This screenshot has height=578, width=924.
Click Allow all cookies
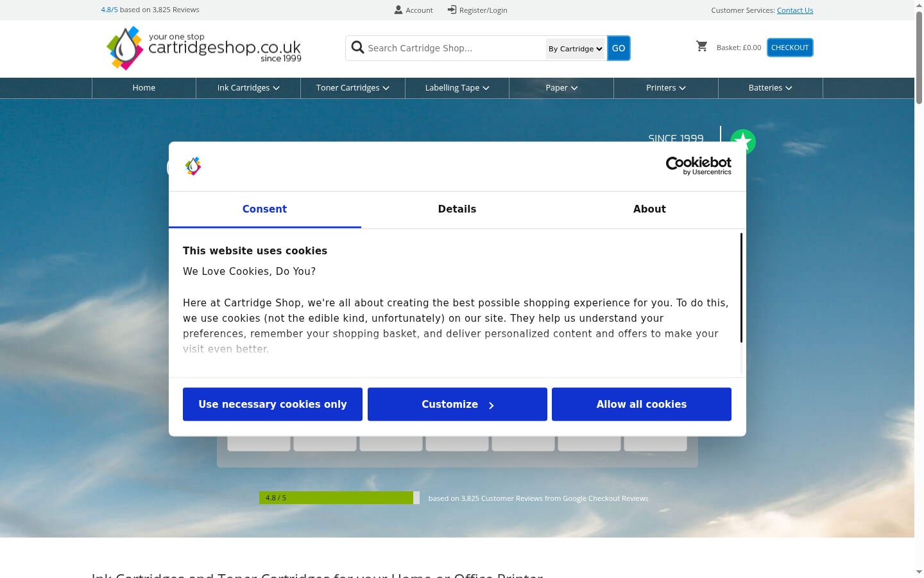pos(642,405)
